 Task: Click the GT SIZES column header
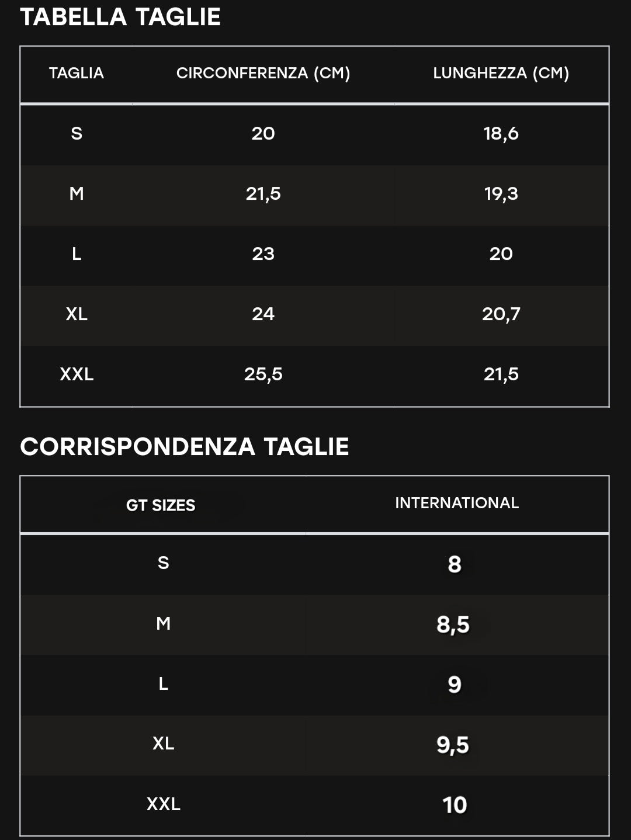161,505
